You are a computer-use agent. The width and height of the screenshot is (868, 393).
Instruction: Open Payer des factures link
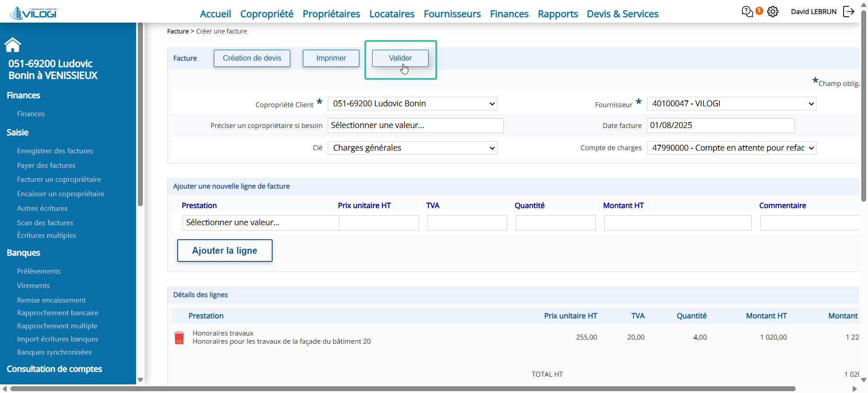(x=46, y=166)
